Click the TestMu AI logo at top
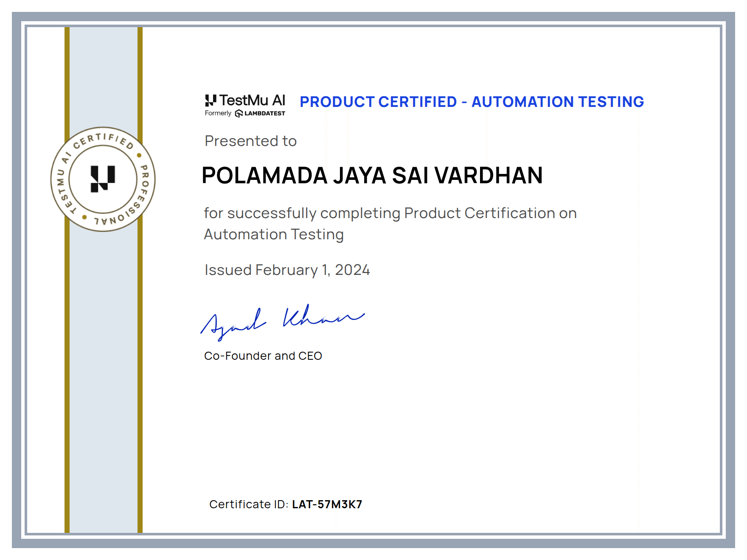 245,101
